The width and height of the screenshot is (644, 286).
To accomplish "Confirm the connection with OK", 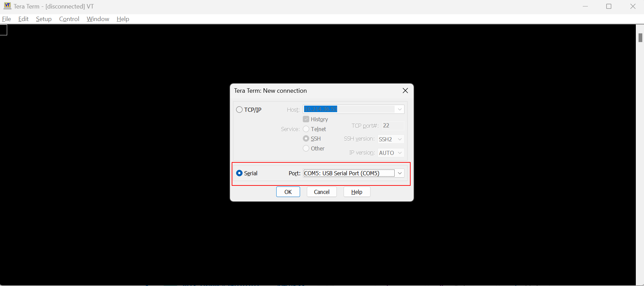I will (288, 192).
